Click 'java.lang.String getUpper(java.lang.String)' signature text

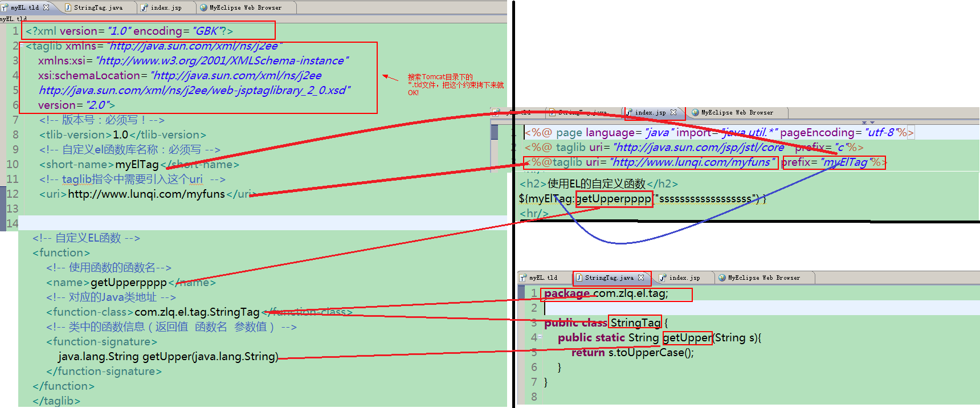click(168, 356)
